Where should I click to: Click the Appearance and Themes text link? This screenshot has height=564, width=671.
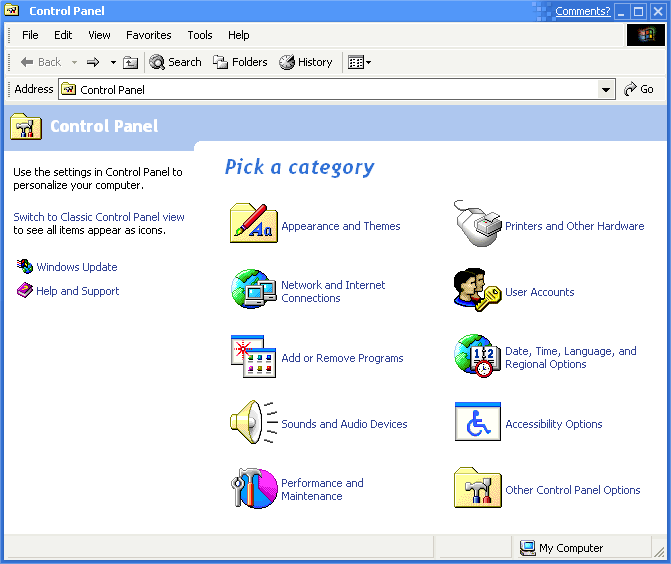341,226
